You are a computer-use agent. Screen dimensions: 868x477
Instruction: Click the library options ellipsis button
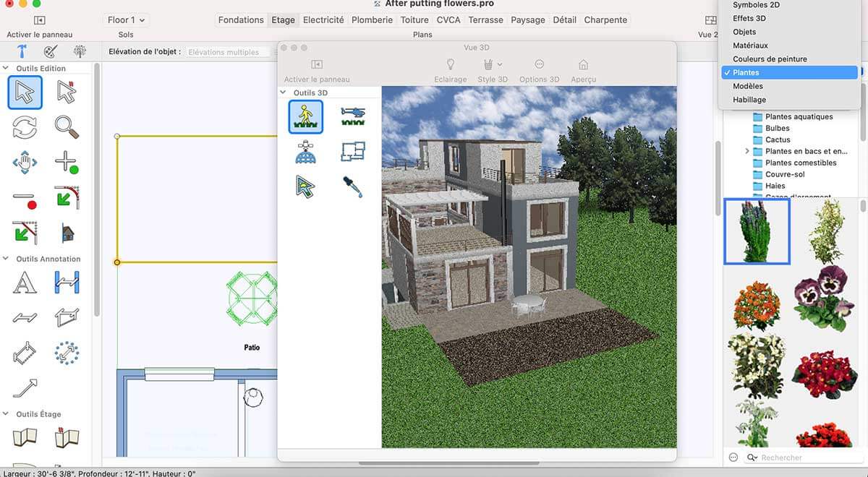pos(733,457)
